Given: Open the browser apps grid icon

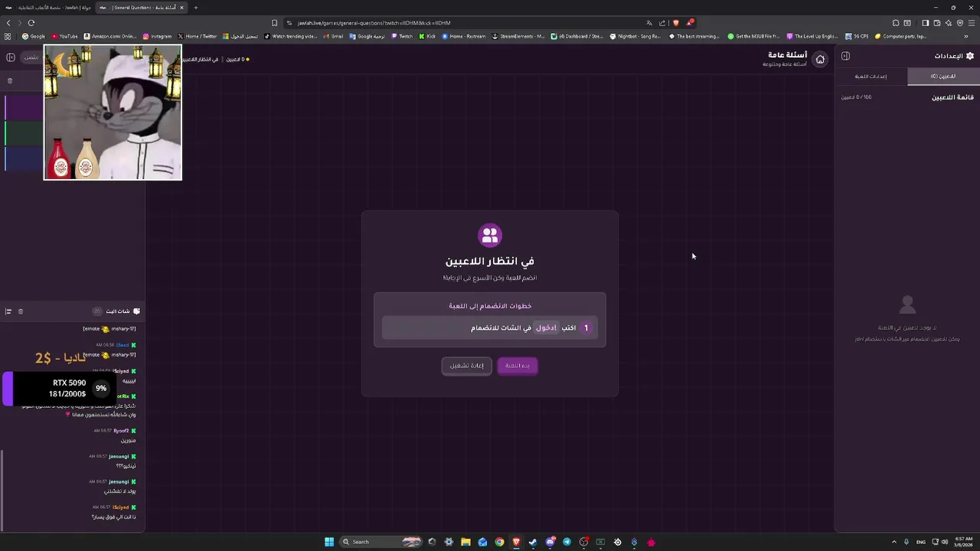Looking at the screenshot, I should [8, 36].
